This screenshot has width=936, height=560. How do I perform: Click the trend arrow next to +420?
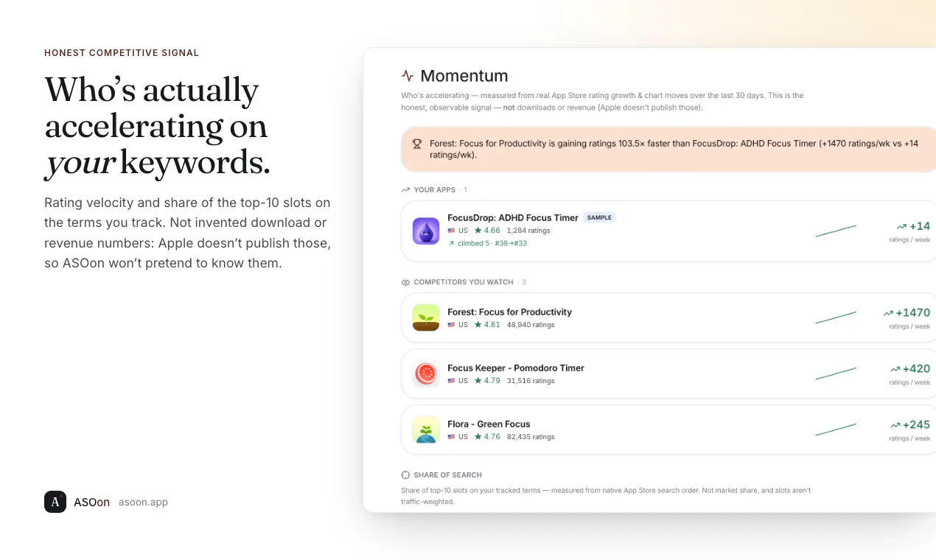pos(895,369)
